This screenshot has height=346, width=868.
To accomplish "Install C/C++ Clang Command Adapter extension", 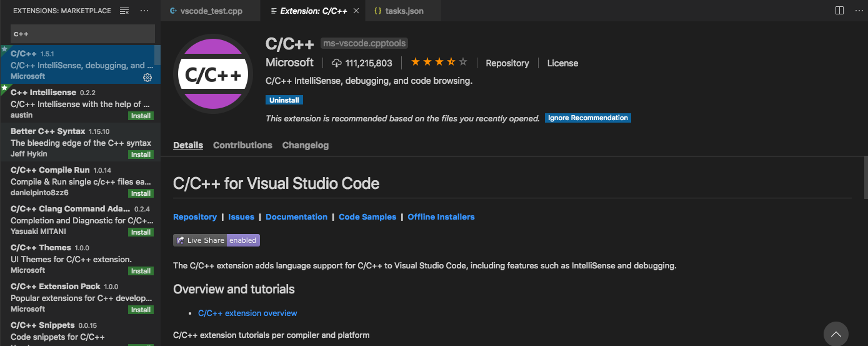I will [141, 232].
